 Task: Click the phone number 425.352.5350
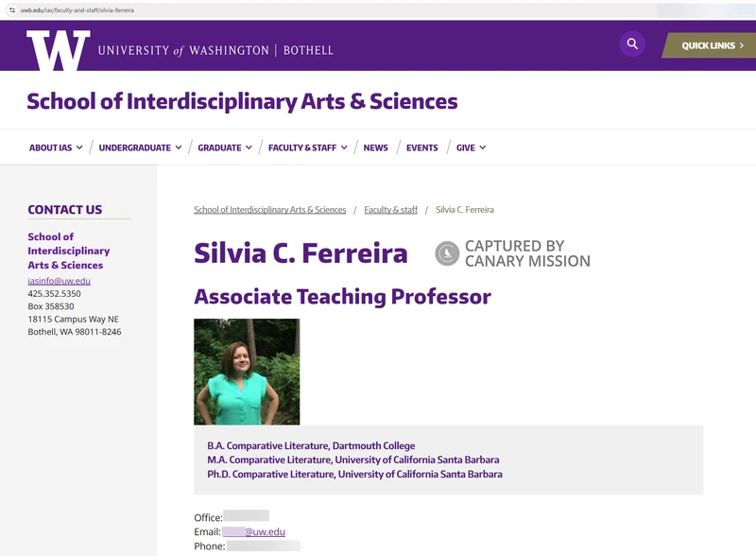click(x=54, y=293)
